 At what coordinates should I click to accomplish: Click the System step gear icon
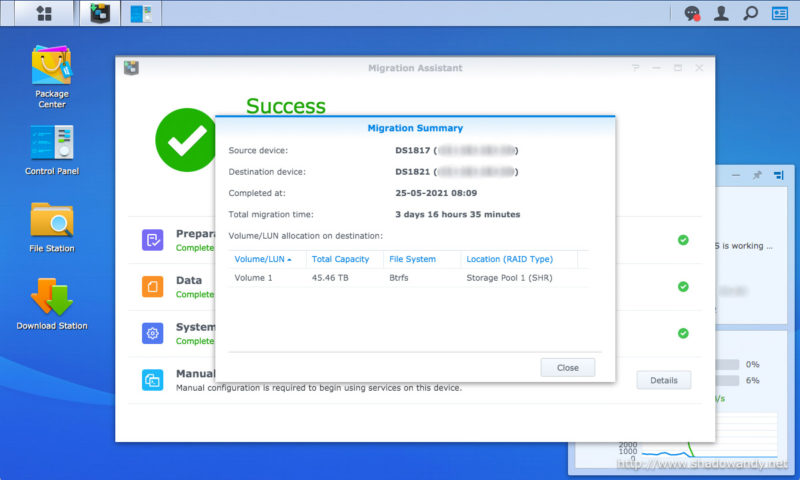(153, 333)
